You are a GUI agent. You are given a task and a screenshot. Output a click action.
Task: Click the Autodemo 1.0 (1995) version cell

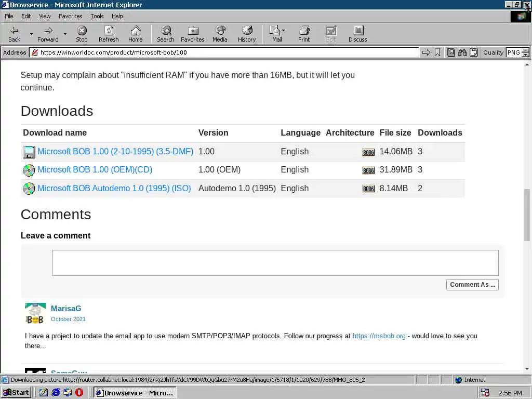(237, 188)
